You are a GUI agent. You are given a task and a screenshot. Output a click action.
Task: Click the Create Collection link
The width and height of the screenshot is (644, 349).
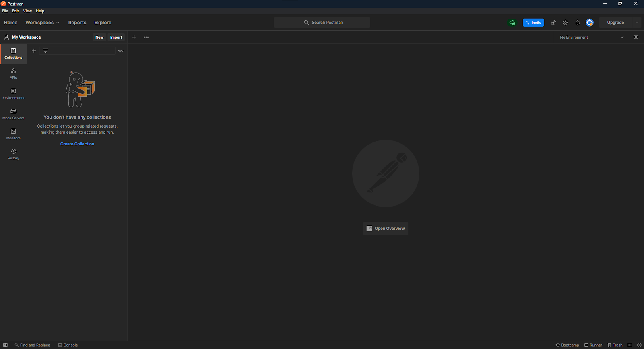click(x=77, y=144)
